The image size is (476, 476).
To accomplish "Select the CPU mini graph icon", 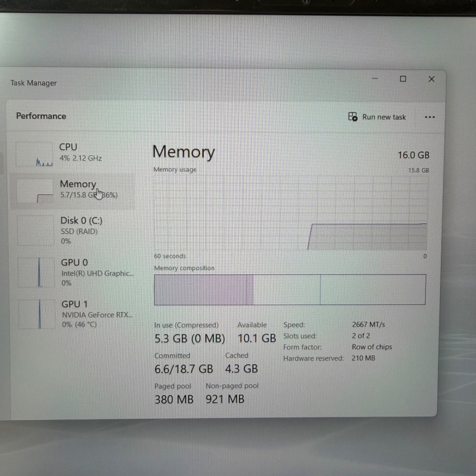I will coord(36,155).
